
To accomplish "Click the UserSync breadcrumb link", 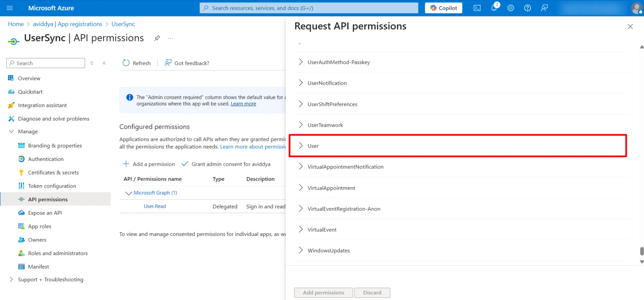I will [x=123, y=24].
